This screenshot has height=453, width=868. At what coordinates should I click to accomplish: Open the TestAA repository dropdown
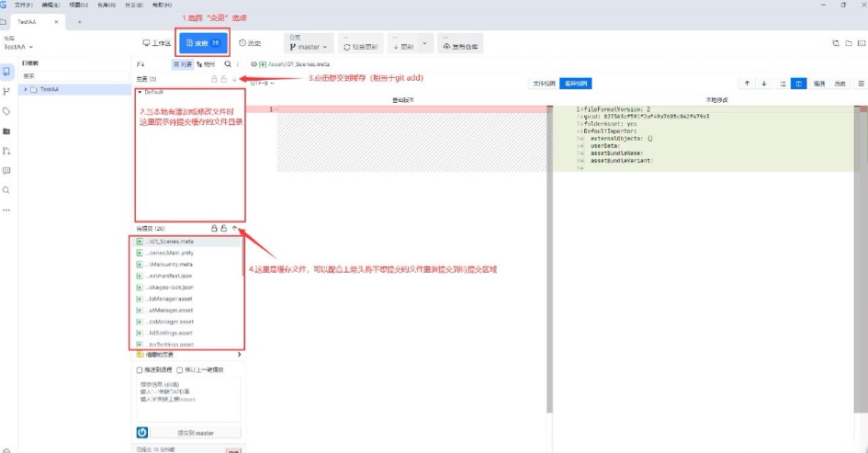click(18, 47)
